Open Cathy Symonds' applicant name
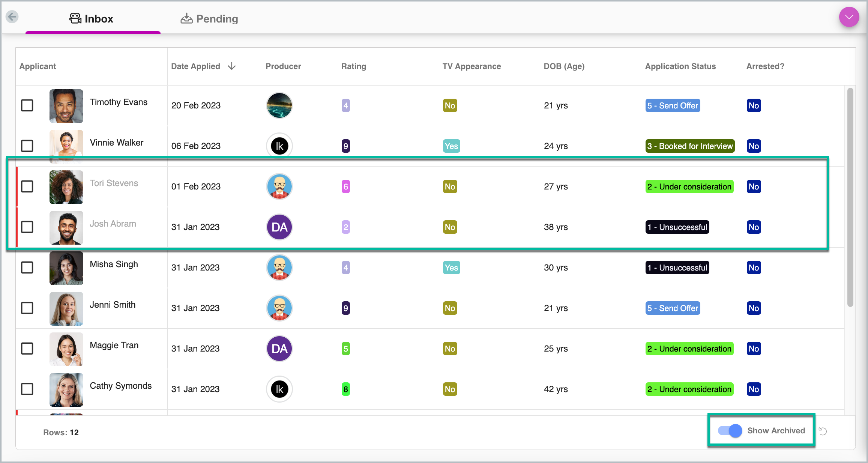Image resolution: width=868 pixels, height=463 pixels. pyautogui.click(x=120, y=386)
